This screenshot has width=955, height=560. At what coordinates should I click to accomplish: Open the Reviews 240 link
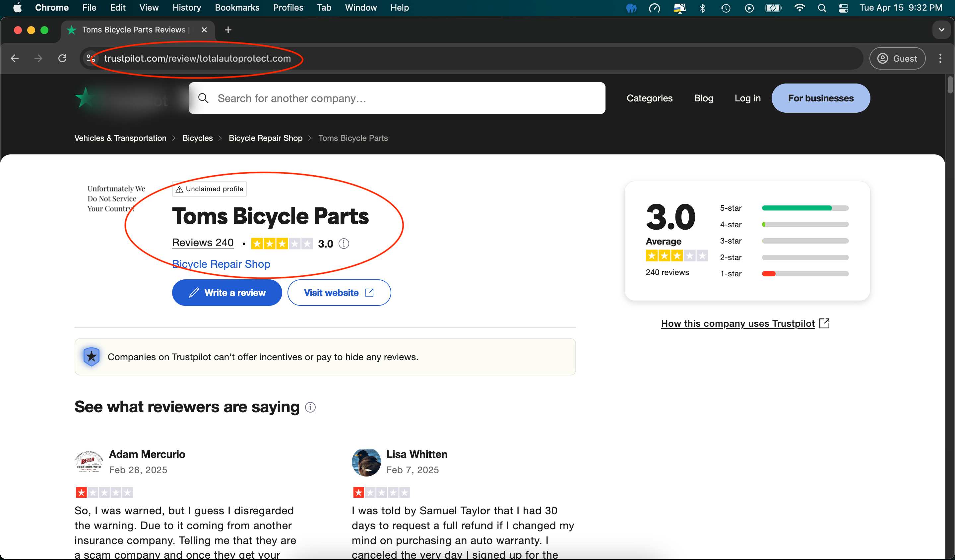pos(203,243)
